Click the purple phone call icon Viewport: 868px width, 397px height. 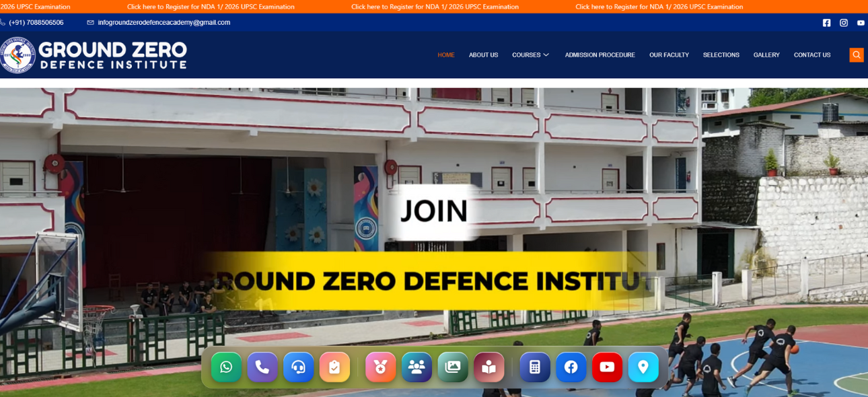tap(262, 367)
